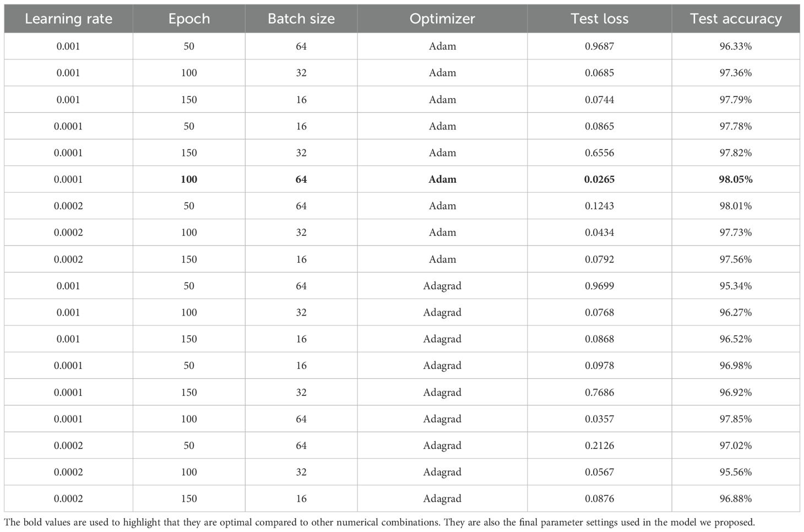Click the 97.85% test accuracy cell
Image resolution: width=804 pixels, height=532 pixels.
click(735, 419)
